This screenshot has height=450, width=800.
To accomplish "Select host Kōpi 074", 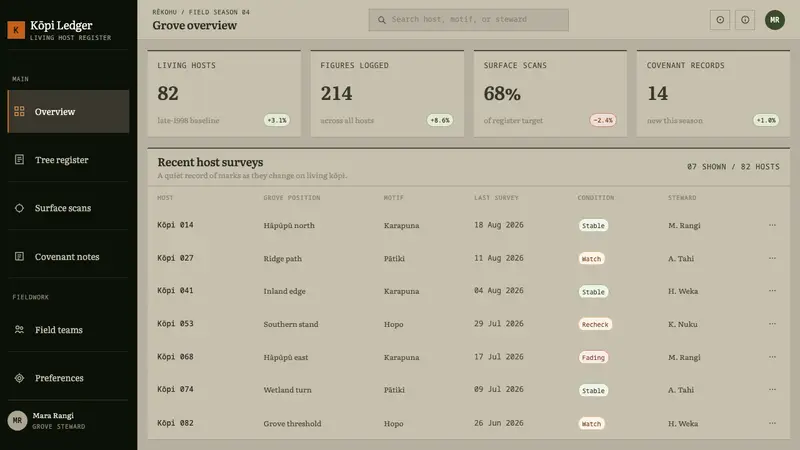I will click(x=175, y=390).
